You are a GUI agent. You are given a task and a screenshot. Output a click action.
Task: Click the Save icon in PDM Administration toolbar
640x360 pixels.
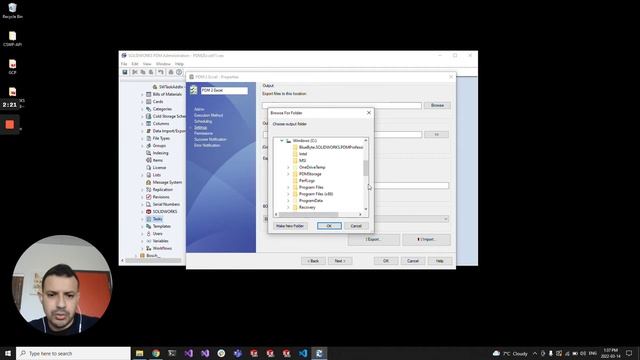[x=125, y=72]
